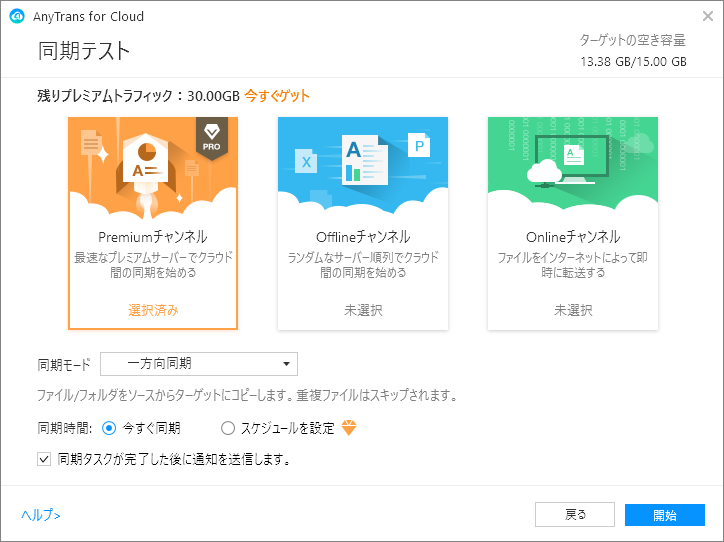
Task: Click the AnyTrans for Cloud logo icon
Action: (17, 16)
